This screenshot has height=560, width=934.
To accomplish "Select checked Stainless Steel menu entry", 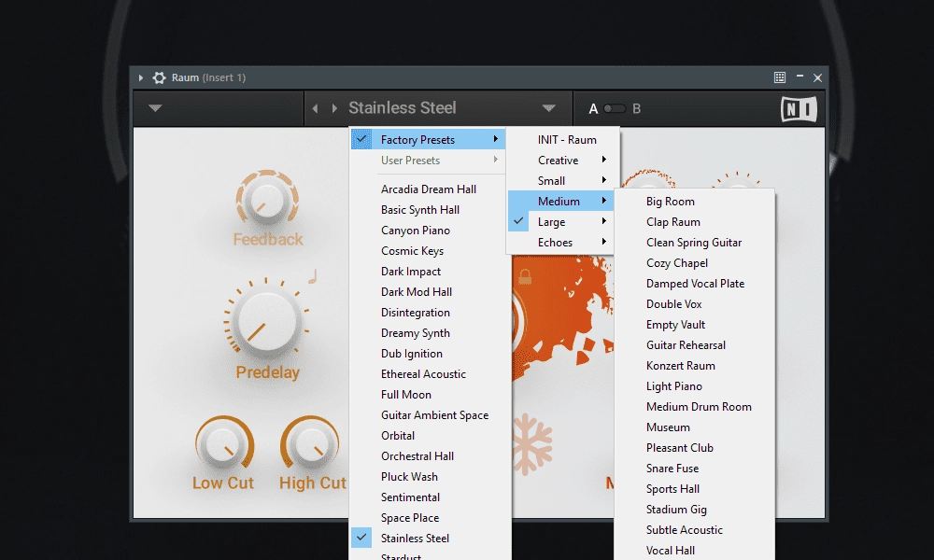I will pos(430,538).
